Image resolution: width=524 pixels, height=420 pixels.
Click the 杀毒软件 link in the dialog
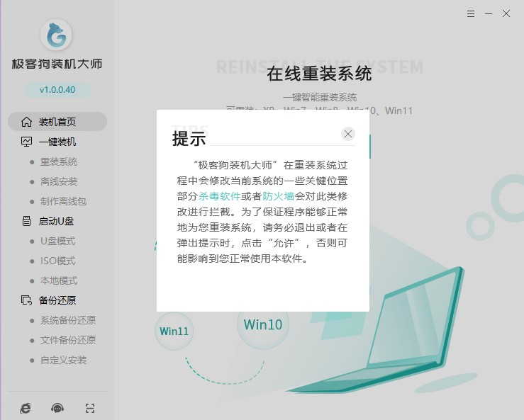pos(220,196)
